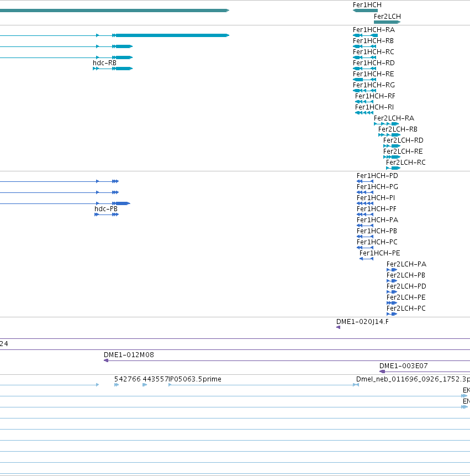
Task: Click the Fer1HCH-RB transcript
Action: tap(365, 46)
